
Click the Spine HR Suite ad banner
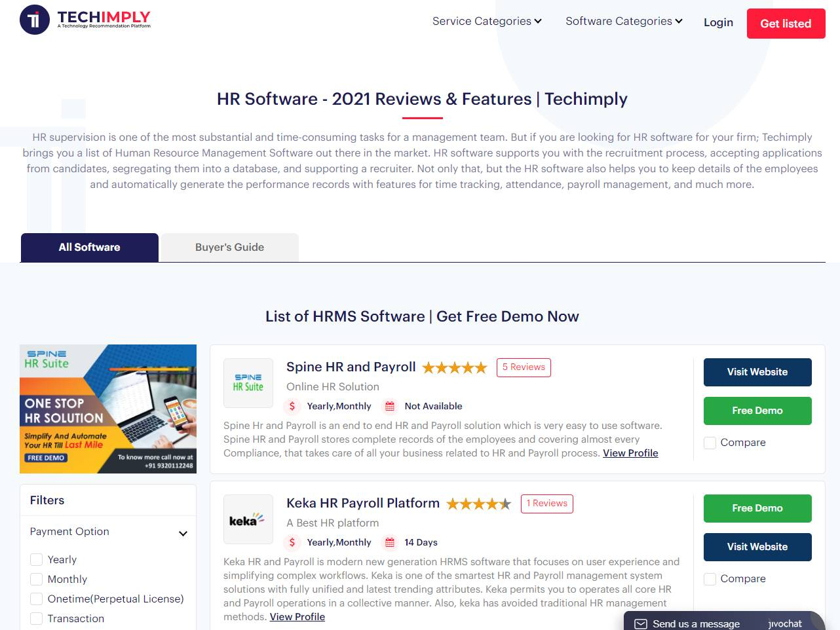click(108, 409)
